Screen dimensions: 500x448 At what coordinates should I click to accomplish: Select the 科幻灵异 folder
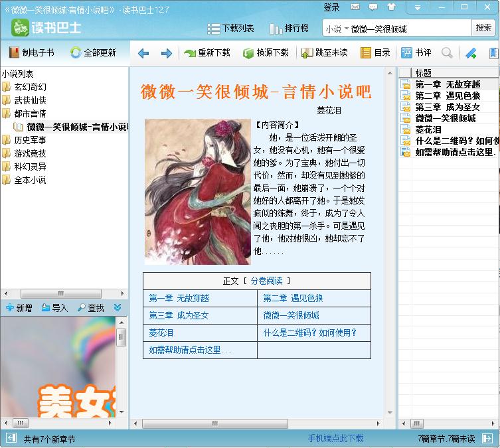coord(24,167)
